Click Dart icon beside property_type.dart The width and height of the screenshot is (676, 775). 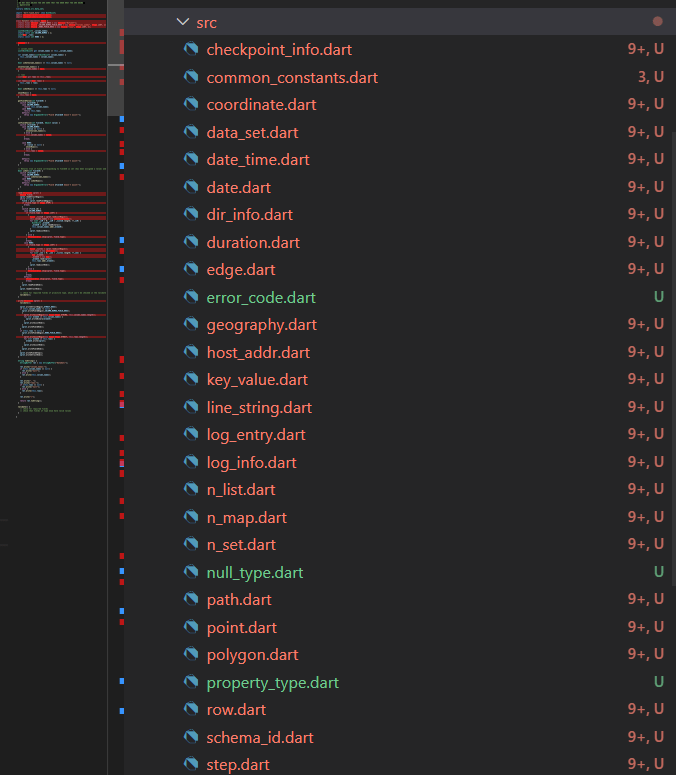point(191,681)
